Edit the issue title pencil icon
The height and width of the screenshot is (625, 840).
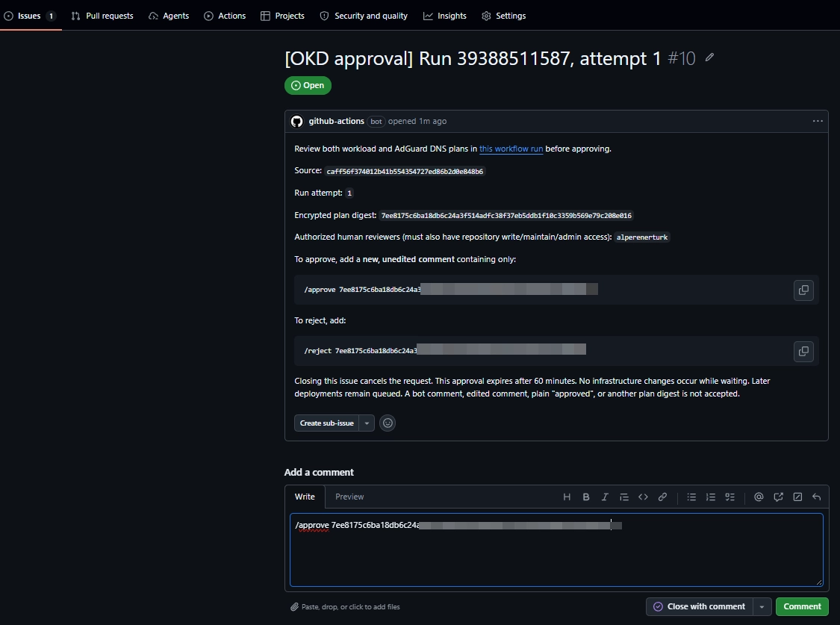pos(709,57)
